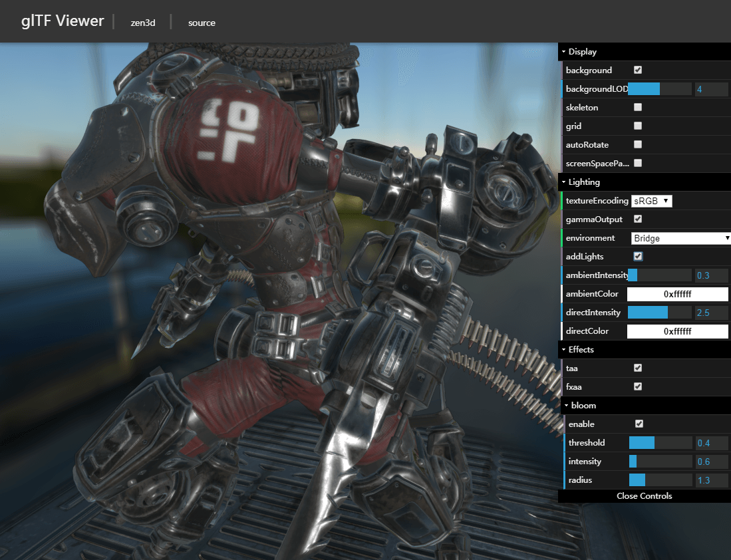Adjust the directIntensity slider

tap(660, 313)
